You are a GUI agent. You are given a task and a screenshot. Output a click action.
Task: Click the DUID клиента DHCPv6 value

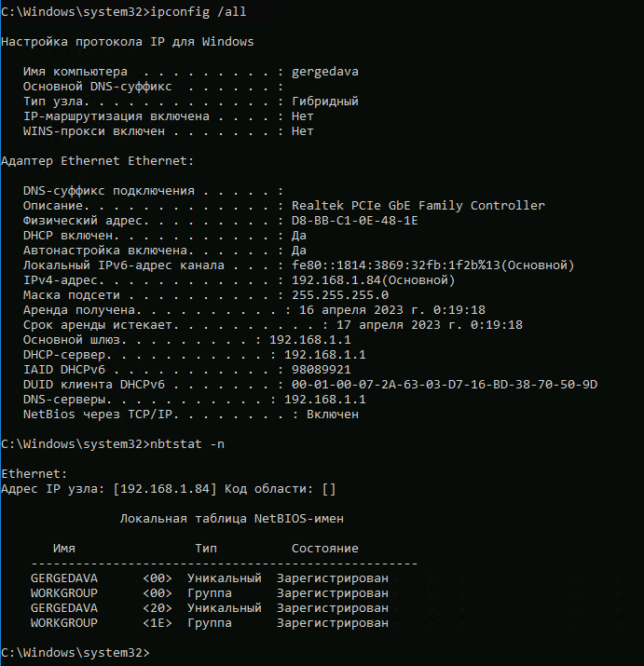[x=444, y=385]
